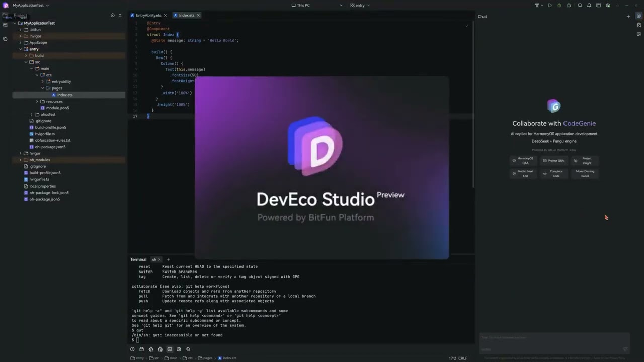Click Project Q&A suggestion button

click(553, 160)
